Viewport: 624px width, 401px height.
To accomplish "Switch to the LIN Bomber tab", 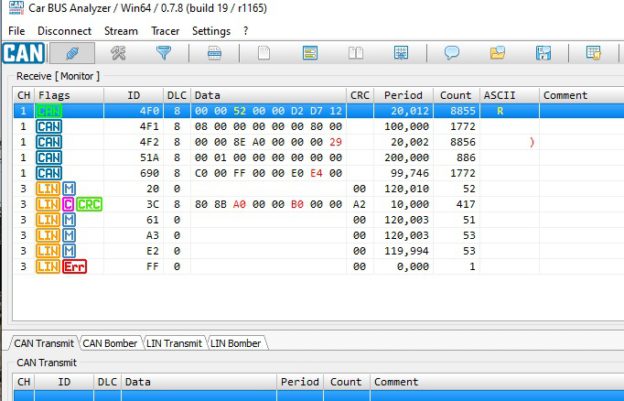I will click(236, 343).
